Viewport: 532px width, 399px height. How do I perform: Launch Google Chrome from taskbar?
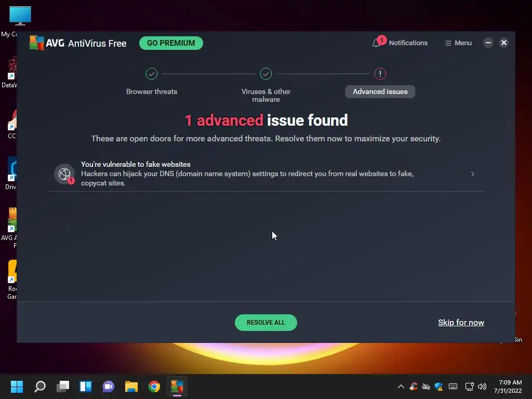coord(154,387)
